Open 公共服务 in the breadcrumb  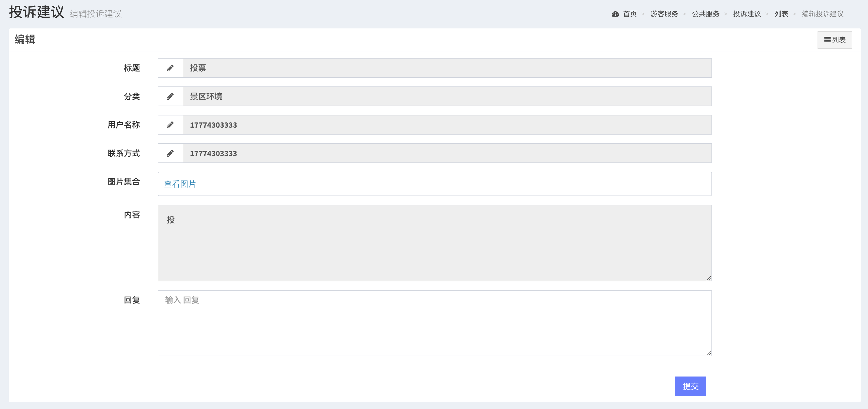706,14
